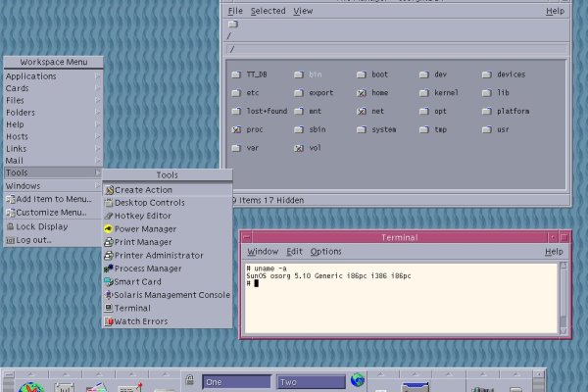Screen dimensions: 588x392
Task: Open Watch Errors tool
Action: tap(109, 321)
